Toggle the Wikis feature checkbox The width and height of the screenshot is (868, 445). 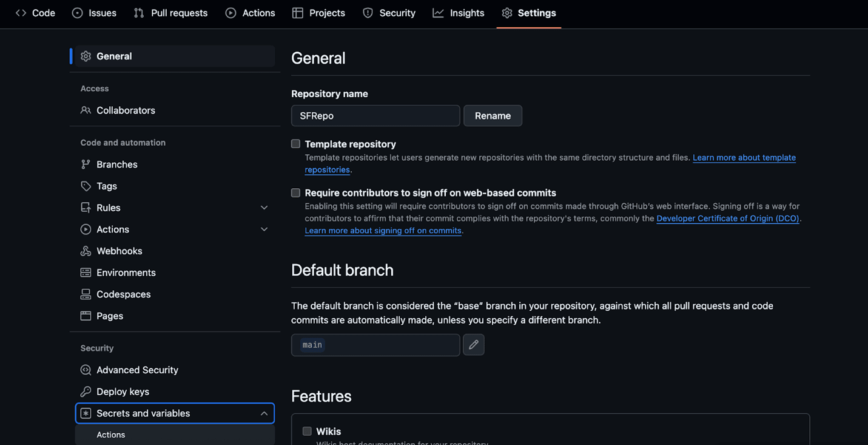(x=307, y=431)
